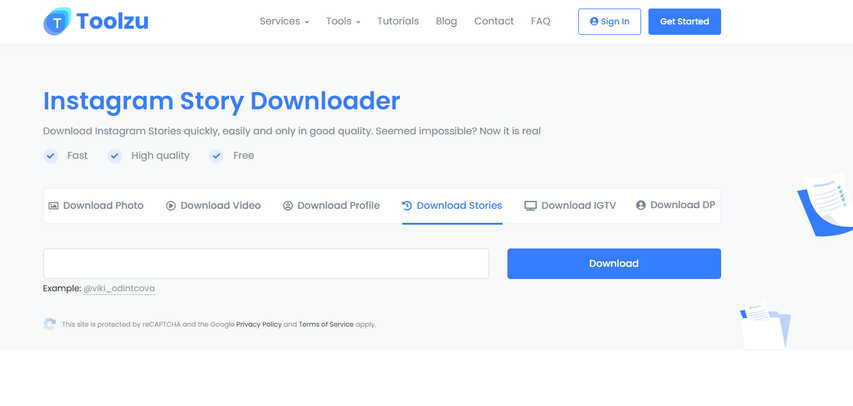This screenshot has height=406, width=853.
Task: Go to the Blog page
Action: [x=447, y=21]
